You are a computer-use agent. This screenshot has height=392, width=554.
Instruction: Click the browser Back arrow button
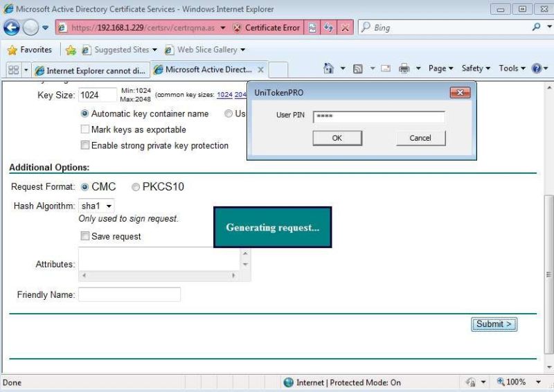point(11,28)
